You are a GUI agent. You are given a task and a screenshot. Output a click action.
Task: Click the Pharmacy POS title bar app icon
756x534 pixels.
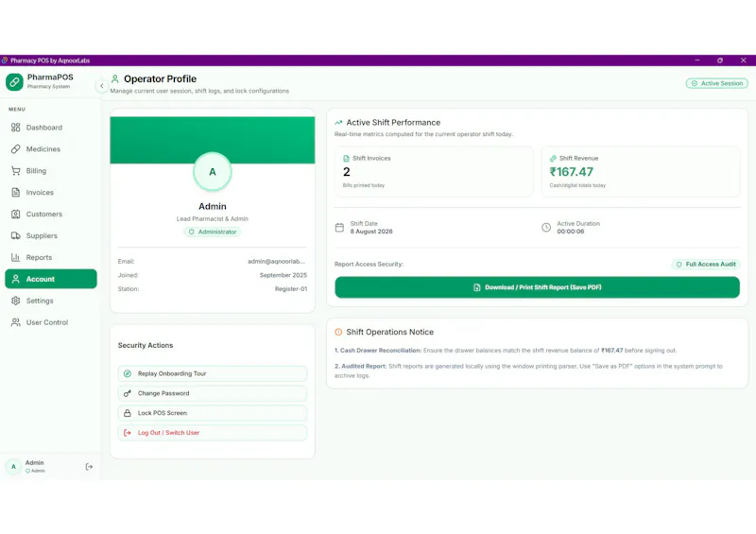pos(5,60)
